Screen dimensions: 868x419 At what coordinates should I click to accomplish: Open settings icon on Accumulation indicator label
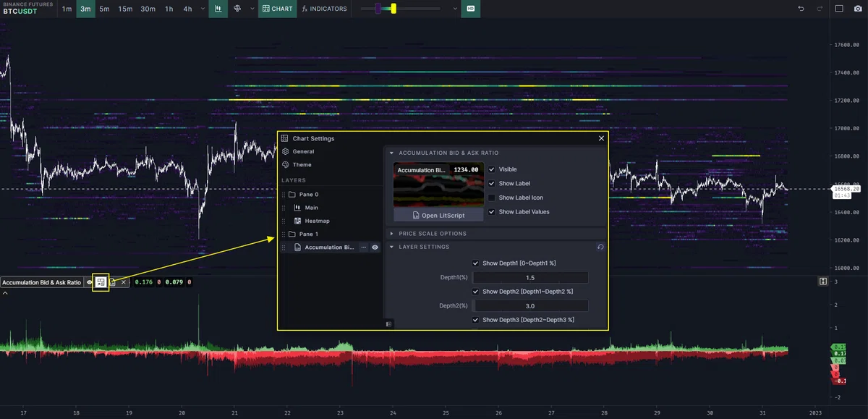click(101, 282)
